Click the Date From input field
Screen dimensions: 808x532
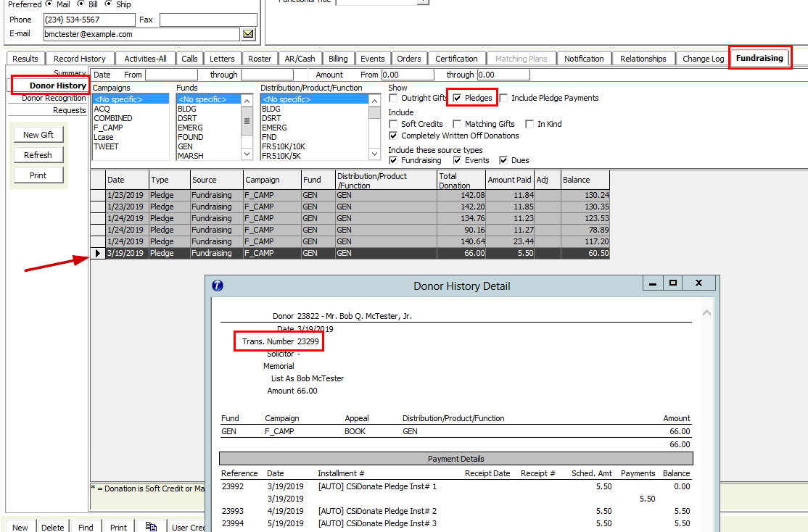pos(171,75)
